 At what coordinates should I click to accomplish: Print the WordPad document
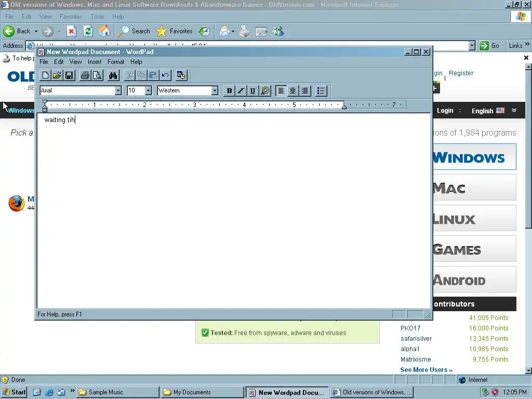tap(85, 75)
